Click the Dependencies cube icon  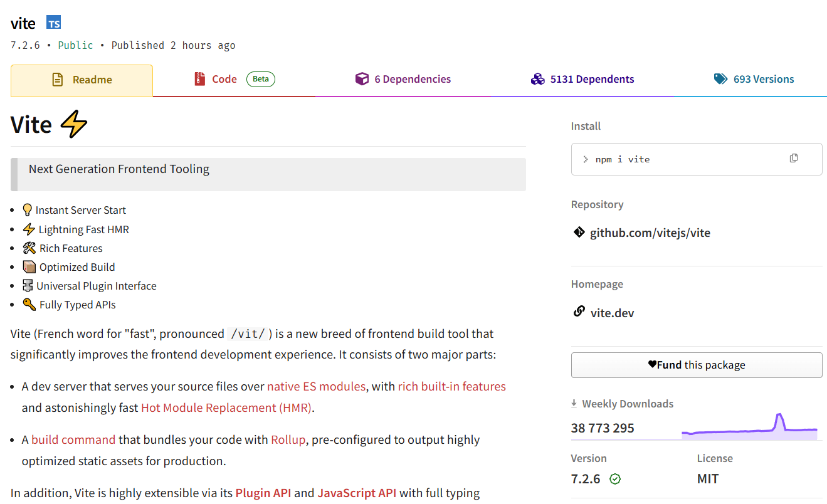pyautogui.click(x=362, y=79)
